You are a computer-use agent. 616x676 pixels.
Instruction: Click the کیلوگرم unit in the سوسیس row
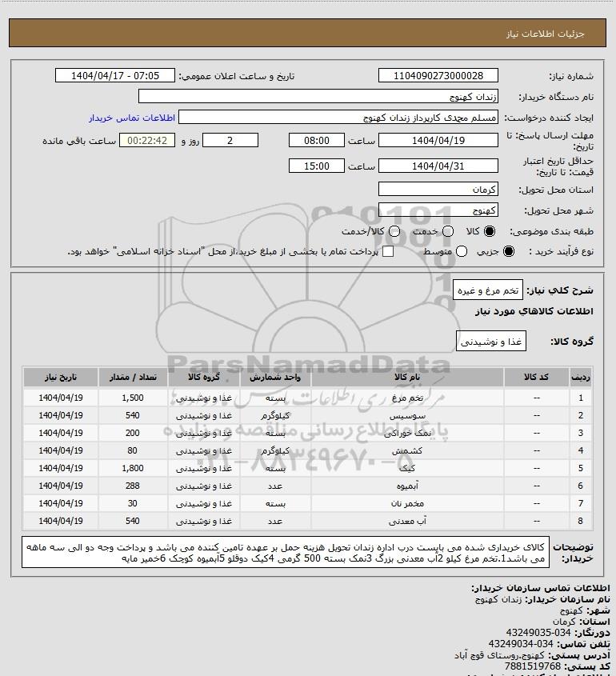point(275,415)
